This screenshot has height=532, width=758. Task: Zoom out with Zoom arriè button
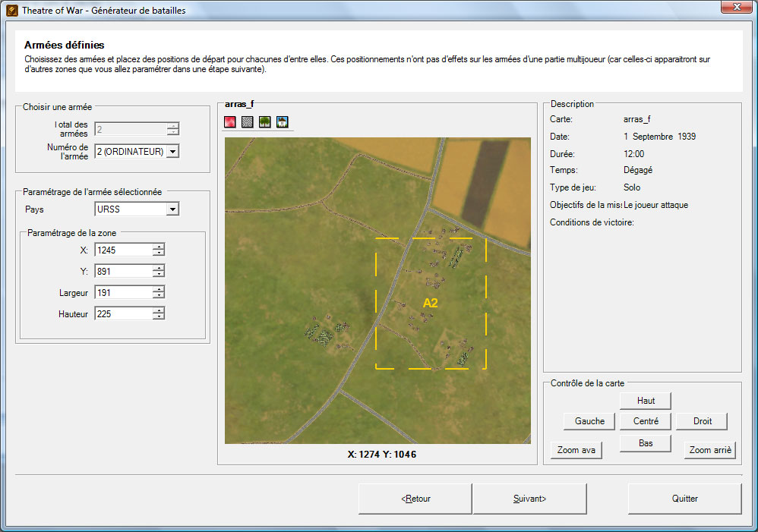(710, 450)
